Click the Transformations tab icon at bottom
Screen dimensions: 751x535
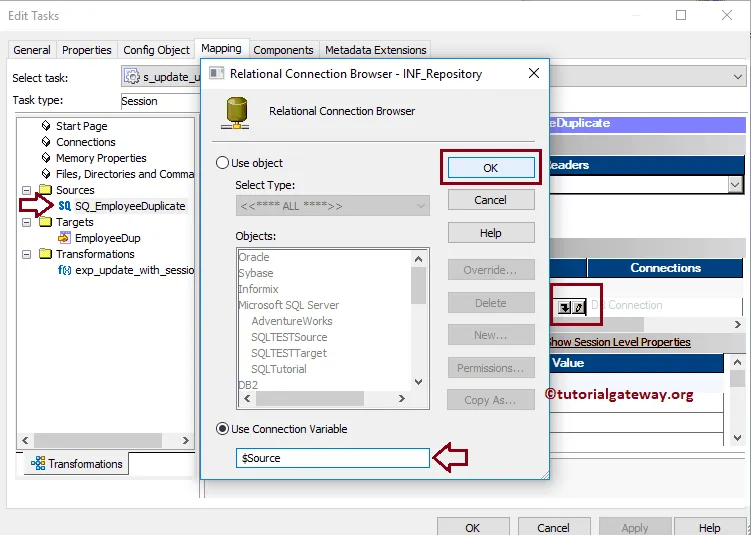pos(38,464)
